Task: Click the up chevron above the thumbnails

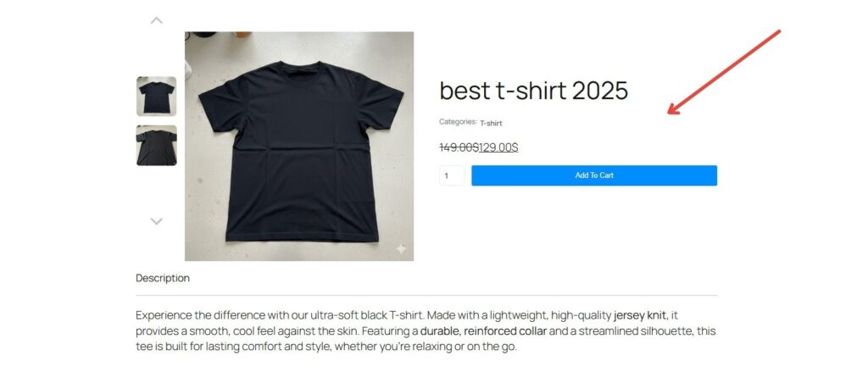Action: (x=157, y=20)
